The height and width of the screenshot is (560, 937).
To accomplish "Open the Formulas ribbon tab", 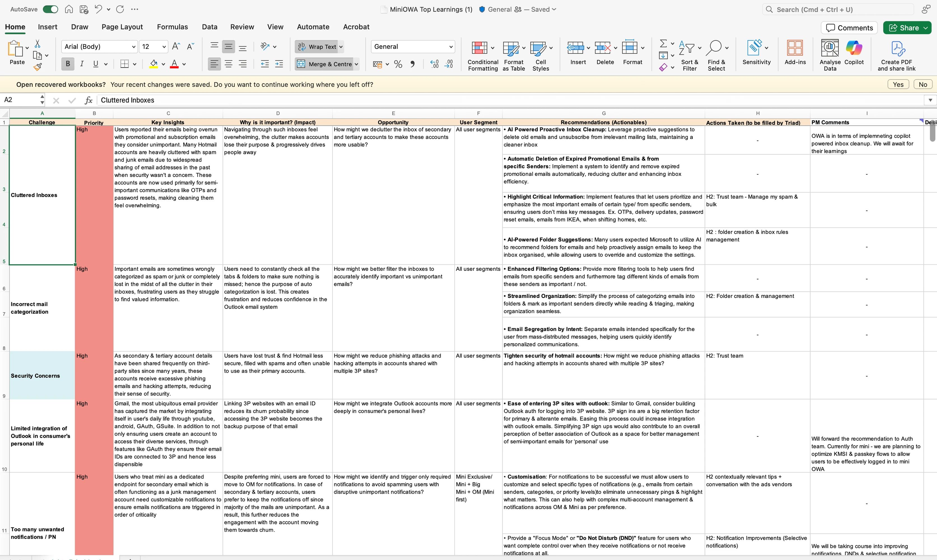I will 172,27.
